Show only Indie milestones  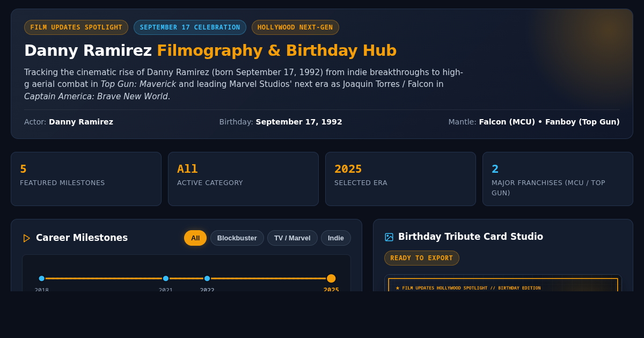point(336,238)
